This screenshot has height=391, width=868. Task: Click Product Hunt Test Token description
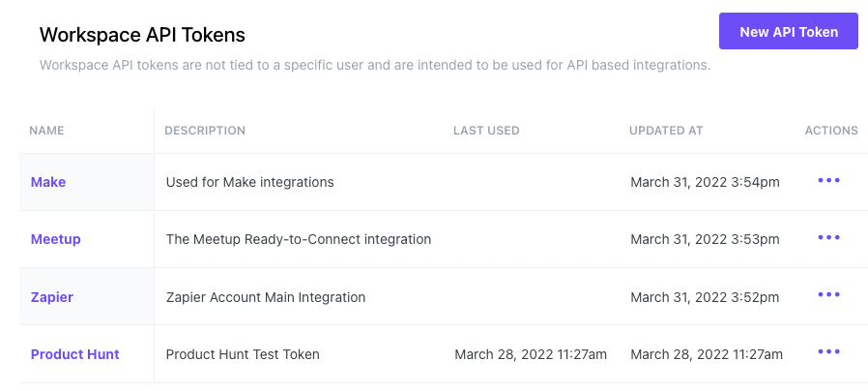coord(243,354)
